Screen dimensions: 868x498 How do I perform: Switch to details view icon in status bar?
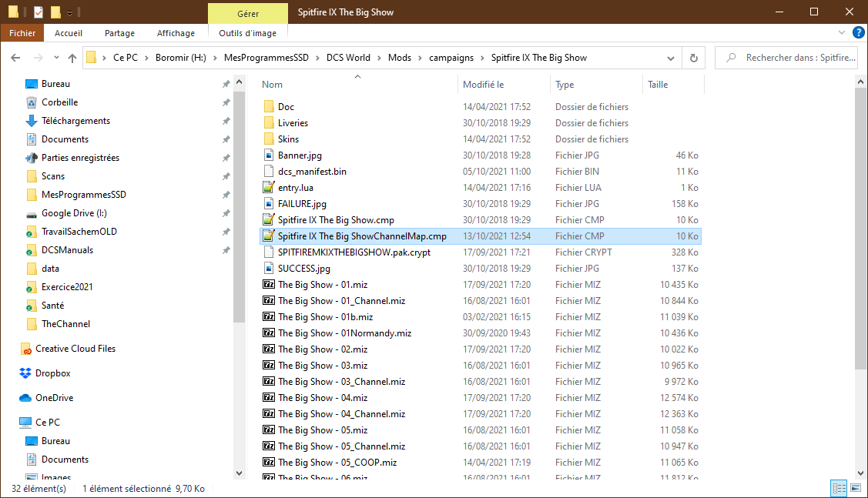(x=840, y=488)
